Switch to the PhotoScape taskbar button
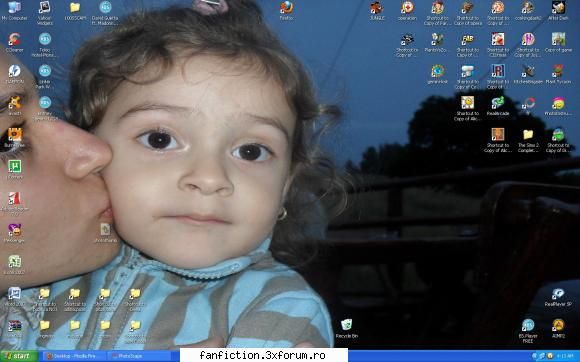580x362 pixels. [140, 356]
